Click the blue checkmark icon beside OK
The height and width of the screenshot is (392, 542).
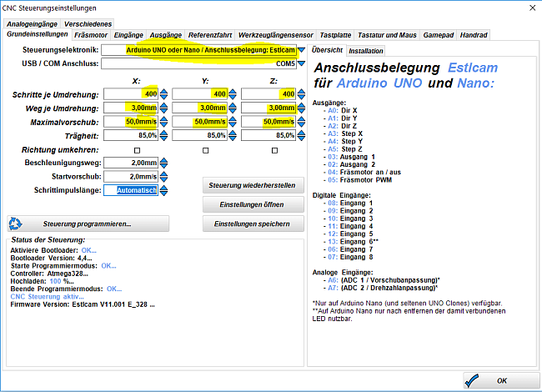(x=473, y=379)
